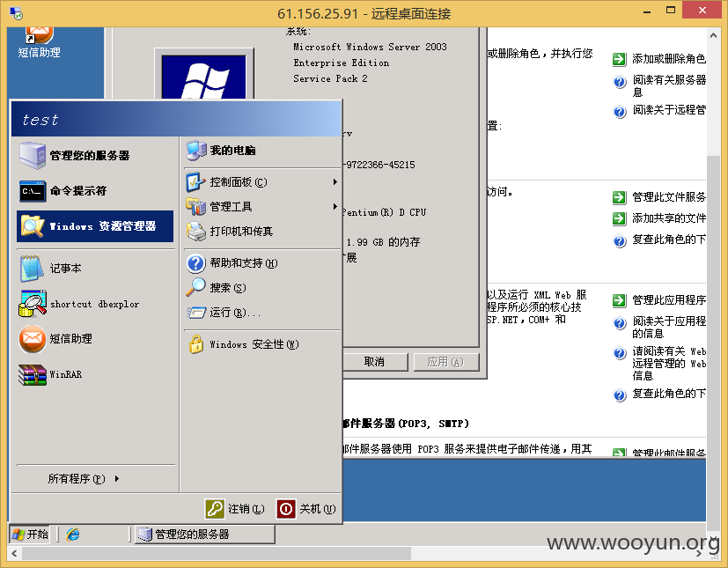This screenshot has height=568, width=728.
Task: Click green arrow beside 添加共享的文件
Action: click(x=619, y=218)
